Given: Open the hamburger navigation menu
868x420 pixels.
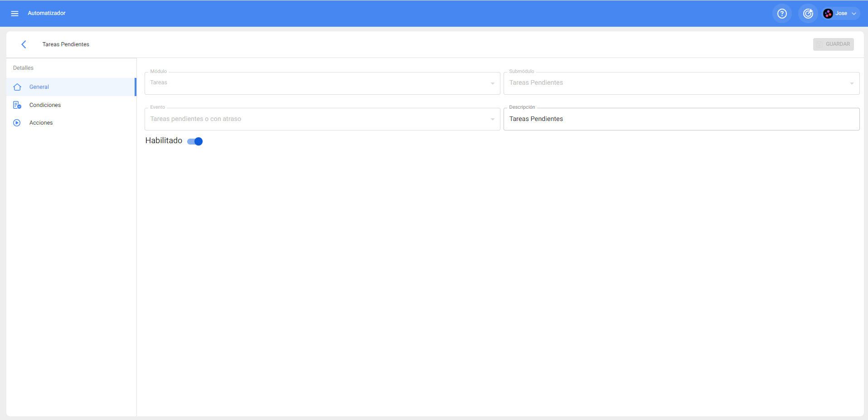Looking at the screenshot, I should [15, 14].
